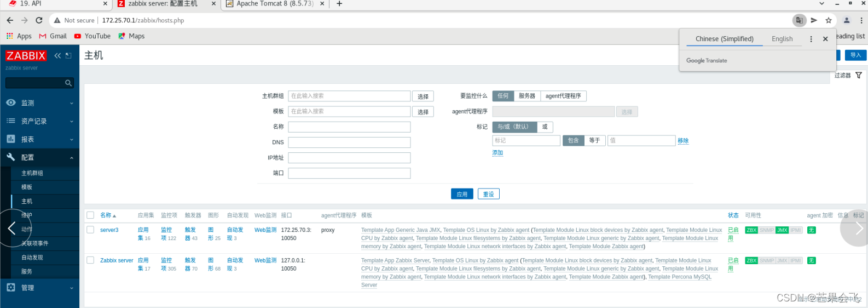Expand the 管理 sidebar menu
Image resolution: width=868 pixels, height=308 pixels.
point(39,288)
